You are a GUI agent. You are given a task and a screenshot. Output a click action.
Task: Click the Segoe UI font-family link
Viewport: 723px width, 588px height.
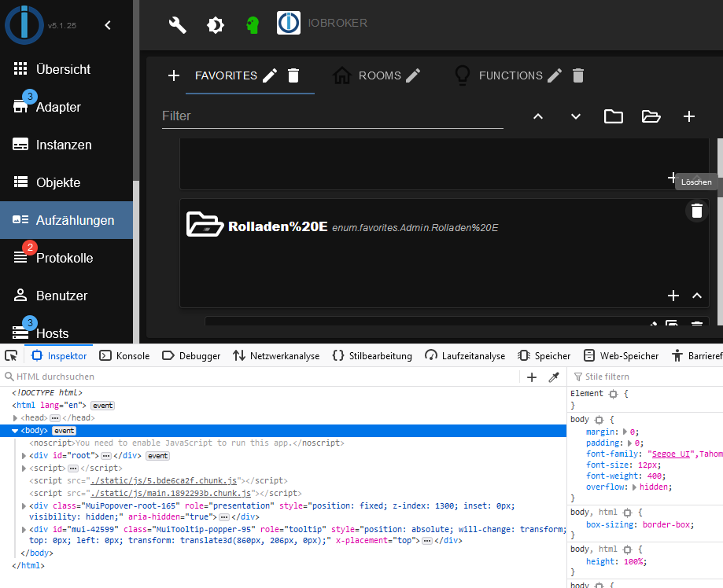coord(671,454)
